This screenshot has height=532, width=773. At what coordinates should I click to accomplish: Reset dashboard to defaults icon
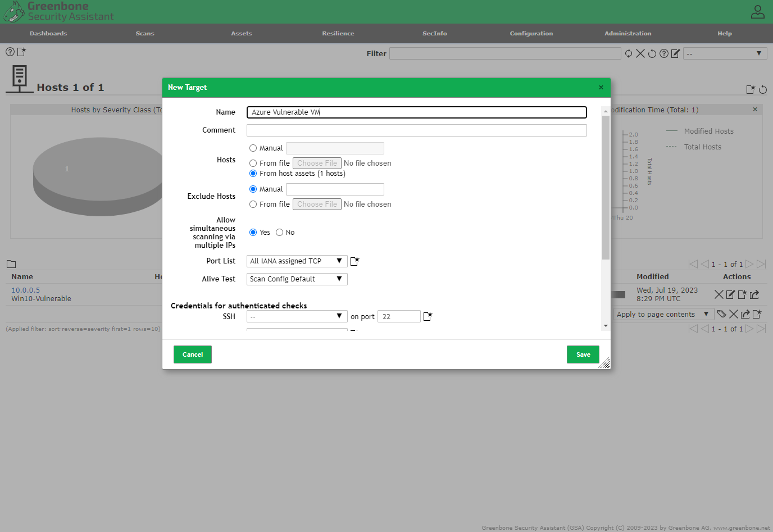click(763, 89)
